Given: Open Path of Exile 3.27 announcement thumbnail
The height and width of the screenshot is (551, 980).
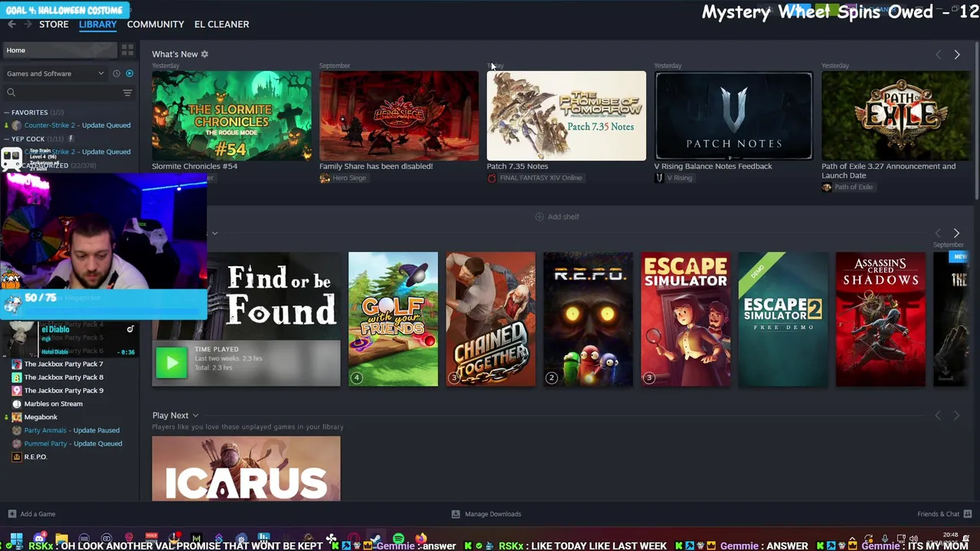Looking at the screenshot, I should (x=896, y=116).
